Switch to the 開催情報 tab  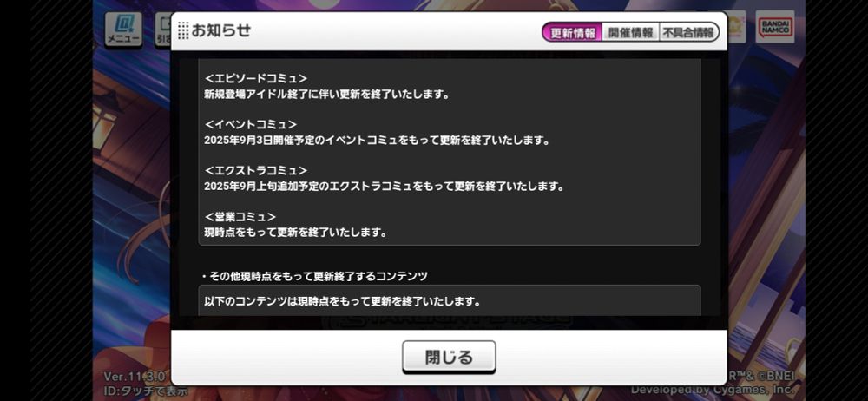tap(630, 33)
